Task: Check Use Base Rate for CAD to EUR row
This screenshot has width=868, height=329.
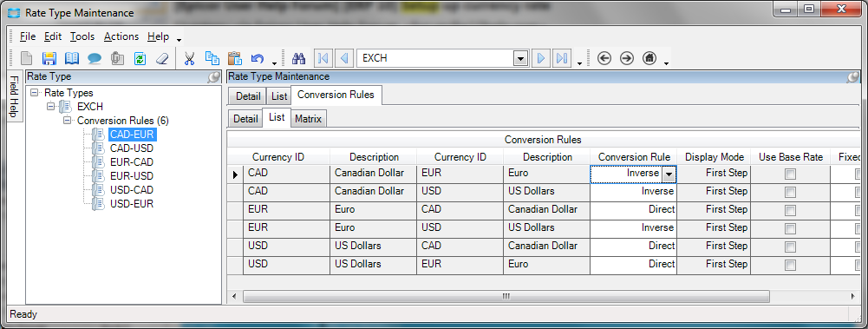Action: tap(790, 174)
